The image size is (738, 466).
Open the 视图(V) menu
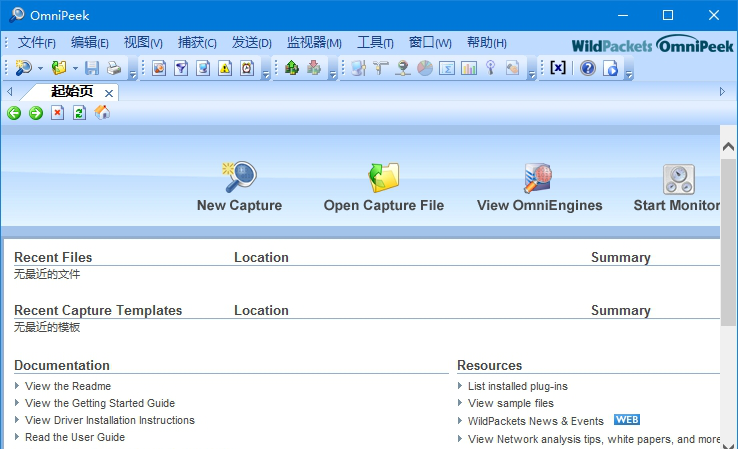143,43
